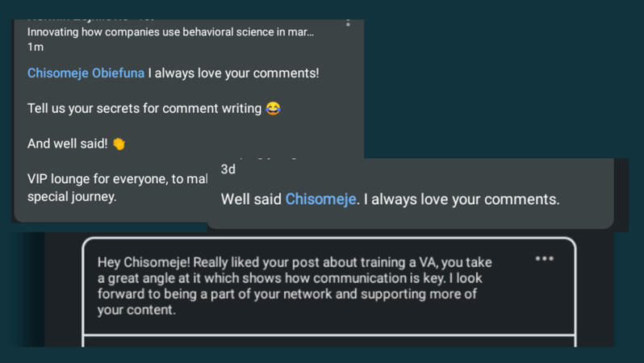Open the vertical three-dot menu on the top comment
644x363 pixels.
click(x=348, y=22)
